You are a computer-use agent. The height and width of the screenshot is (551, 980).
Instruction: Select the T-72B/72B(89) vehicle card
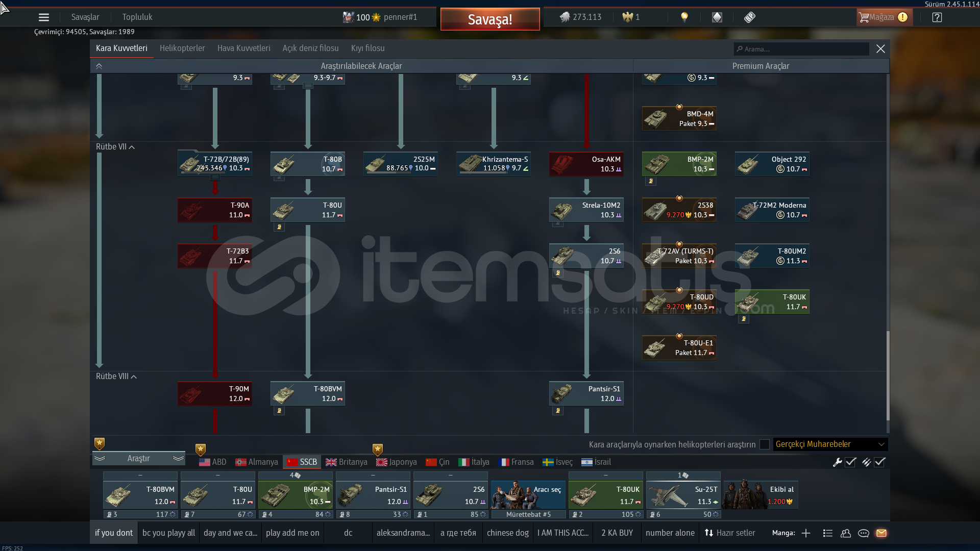point(215,164)
